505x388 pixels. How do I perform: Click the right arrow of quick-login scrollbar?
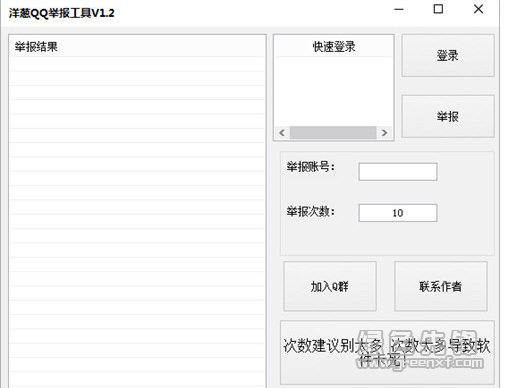(384, 133)
